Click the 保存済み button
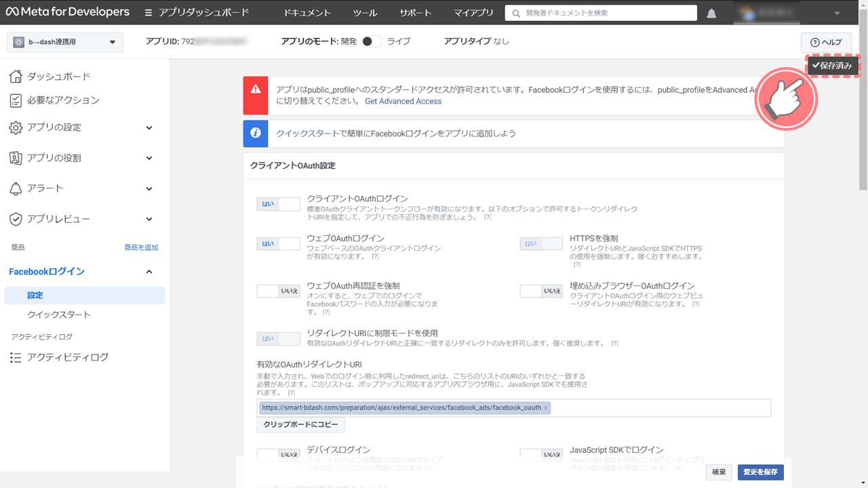This screenshot has height=488, width=868. pyautogui.click(x=832, y=66)
